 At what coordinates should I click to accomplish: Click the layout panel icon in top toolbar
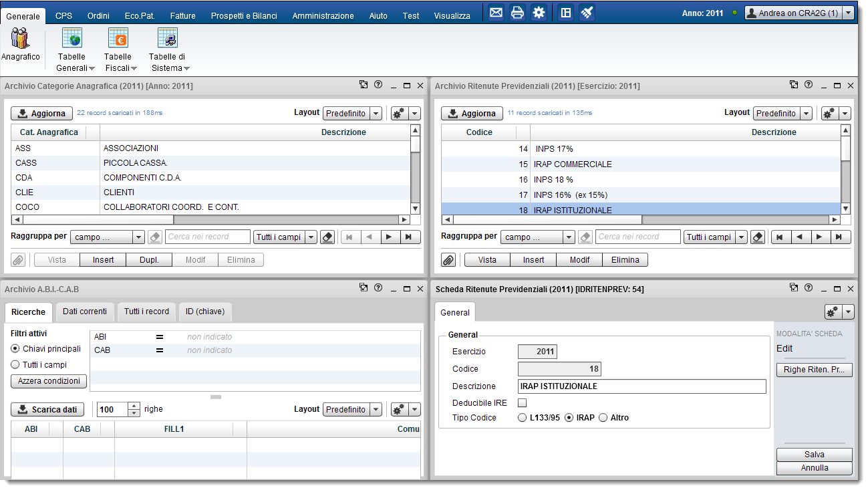tap(565, 13)
